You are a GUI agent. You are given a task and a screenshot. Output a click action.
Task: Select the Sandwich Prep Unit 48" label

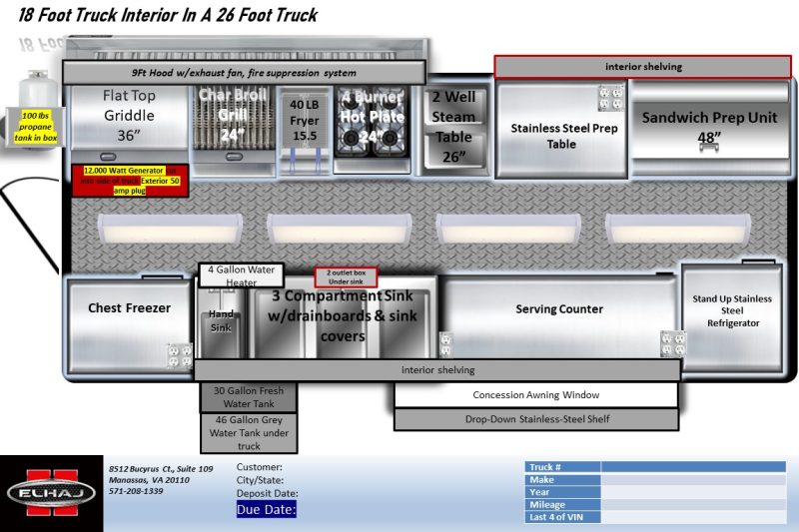click(x=709, y=128)
